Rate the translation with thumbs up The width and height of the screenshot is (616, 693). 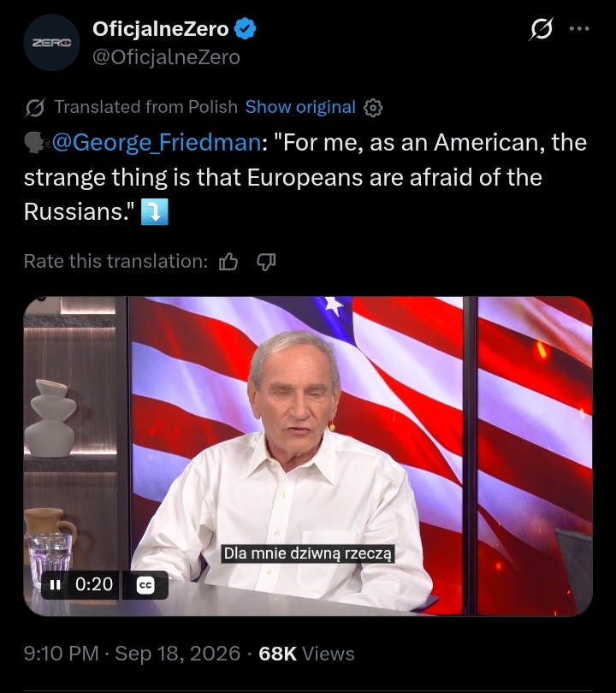(x=228, y=262)
